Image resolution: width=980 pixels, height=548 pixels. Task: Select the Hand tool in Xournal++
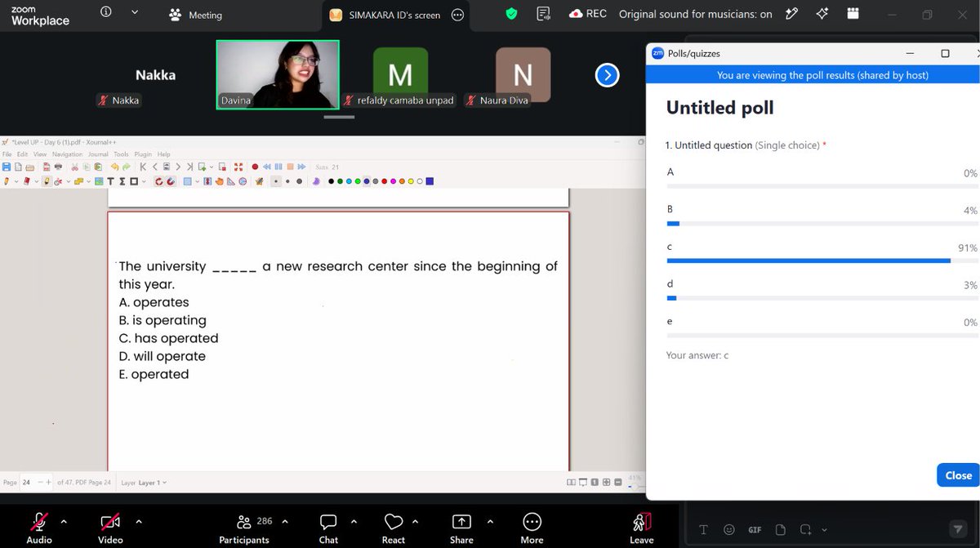coord(220,181)
